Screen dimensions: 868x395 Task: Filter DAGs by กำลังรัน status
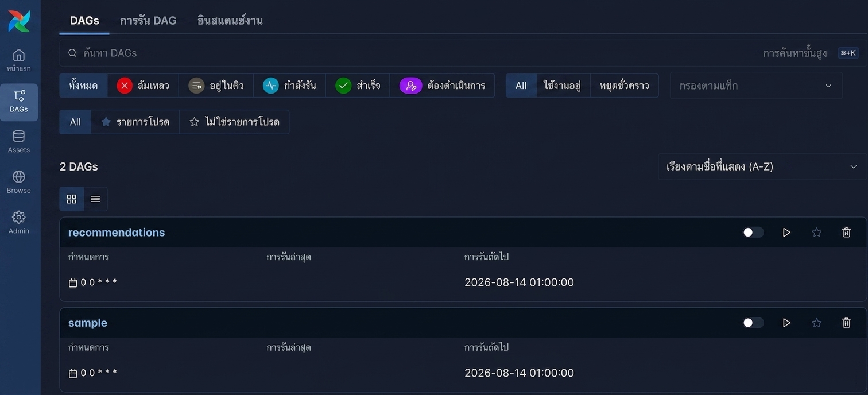click(x=289, y=86)
